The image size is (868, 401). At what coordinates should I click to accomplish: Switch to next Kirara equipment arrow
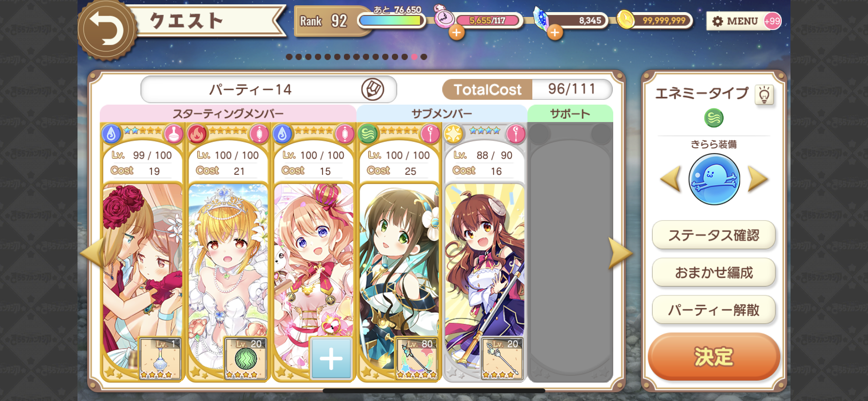click(758, 179)
